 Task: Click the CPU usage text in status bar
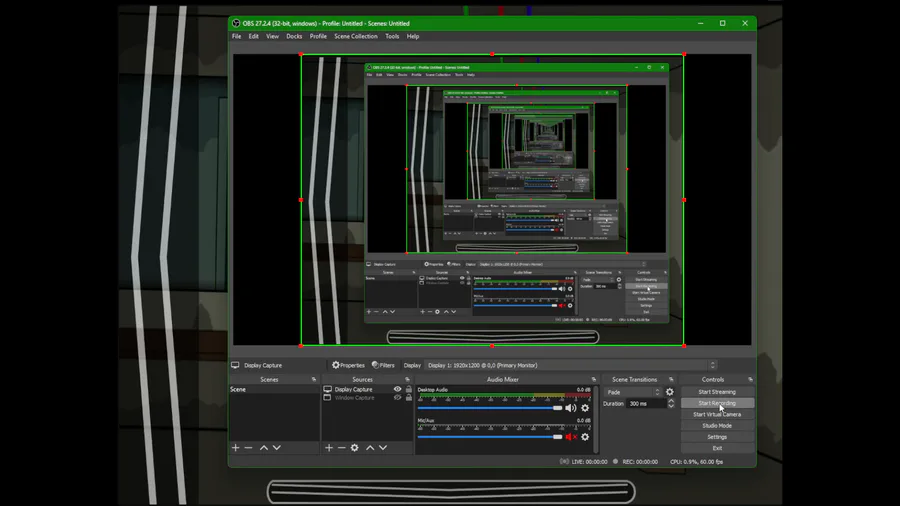[x=696, y=461]
